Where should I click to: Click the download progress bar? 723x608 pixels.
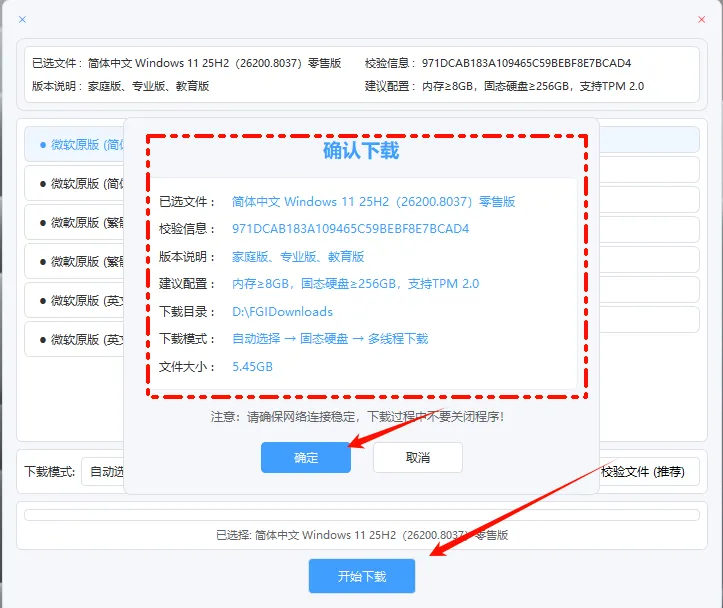[362, 515]
